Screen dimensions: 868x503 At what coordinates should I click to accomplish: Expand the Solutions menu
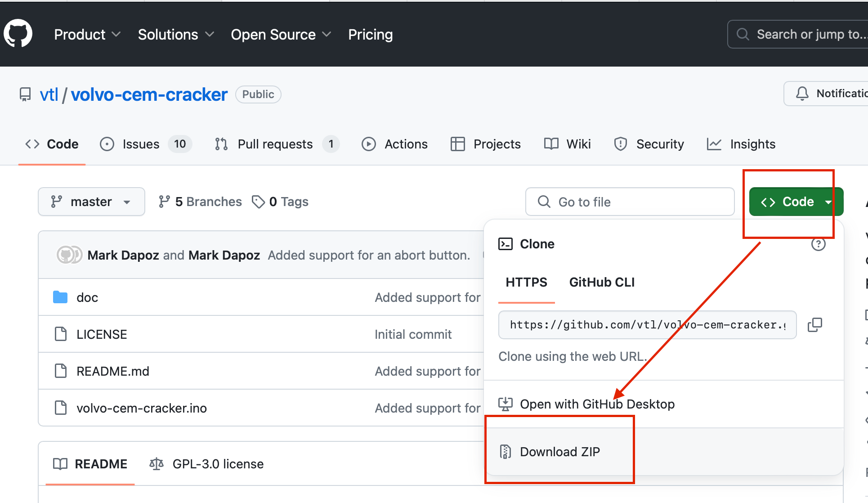(x=176, y=34)
